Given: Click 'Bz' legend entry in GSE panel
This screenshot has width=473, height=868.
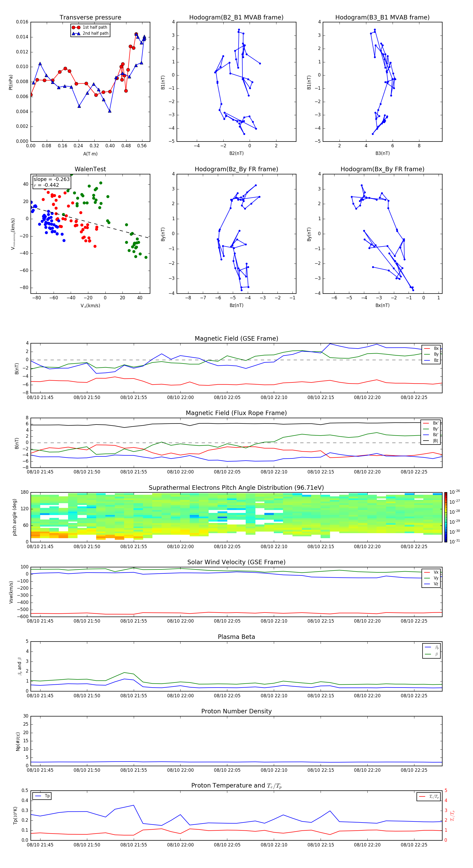Looking at the screenshot, I should [x=431, y=360].
